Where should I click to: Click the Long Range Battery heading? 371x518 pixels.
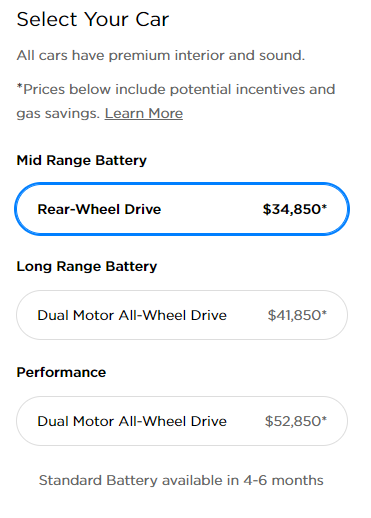[x=87, y=267]
